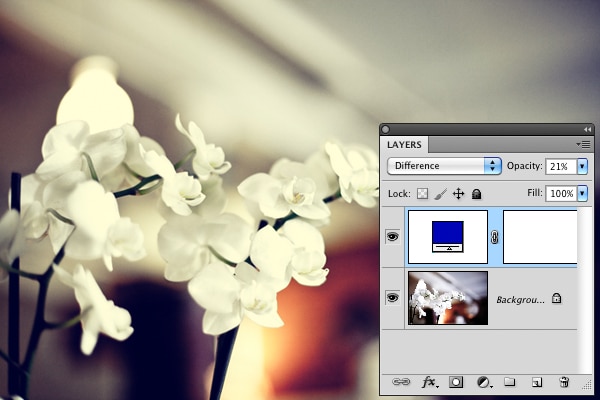Open the Layers panel options menu
The height and width of the screenshot is (400, 600).
[584, 145]
